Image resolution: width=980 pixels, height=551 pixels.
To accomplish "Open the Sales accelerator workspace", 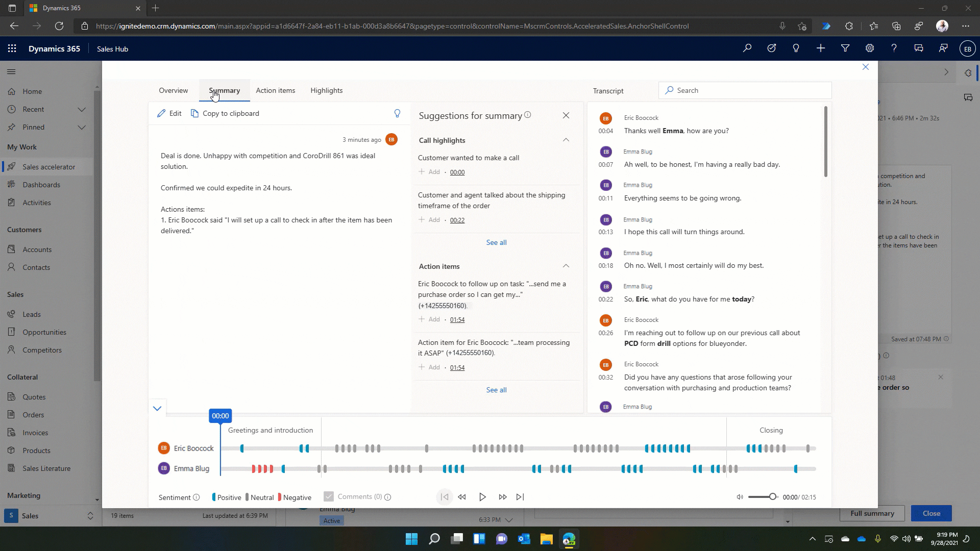I will click(x=48, y=166).
